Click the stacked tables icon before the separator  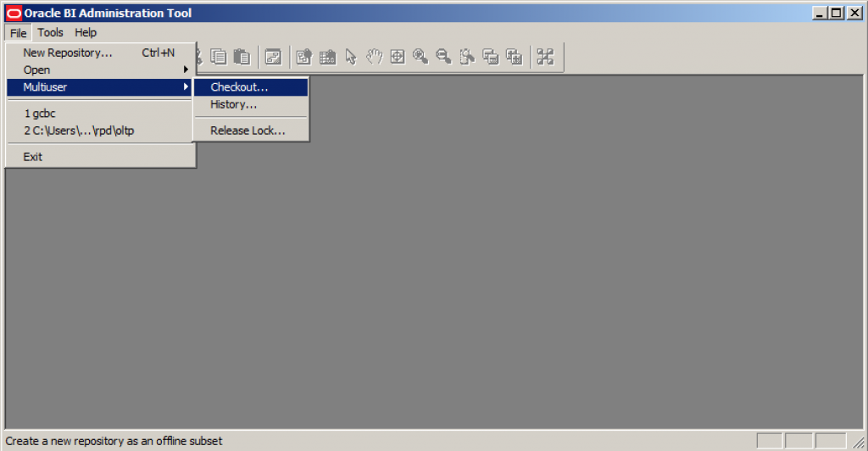tap(515, 57)
